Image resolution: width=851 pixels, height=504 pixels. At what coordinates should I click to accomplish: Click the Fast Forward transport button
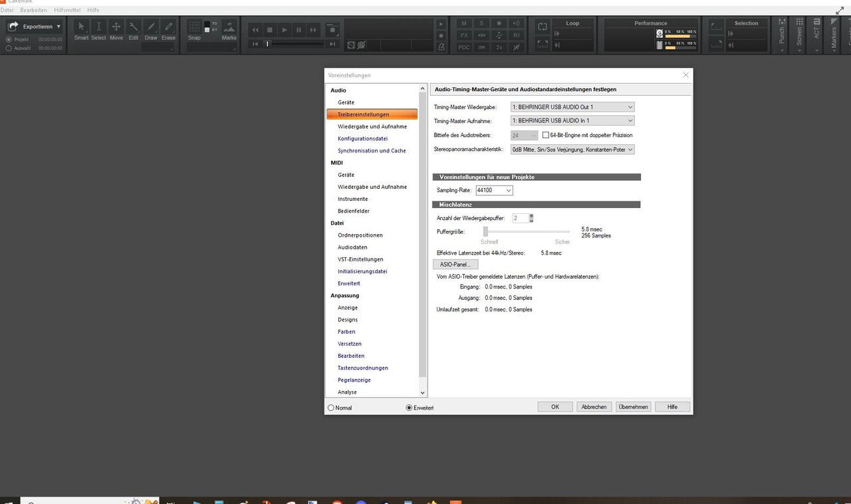click(314, 30)
